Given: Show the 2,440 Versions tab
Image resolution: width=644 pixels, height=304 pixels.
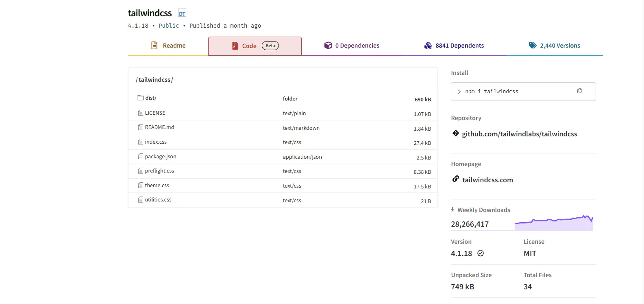Looking at the screenshot, I should [x=554, y=46].
